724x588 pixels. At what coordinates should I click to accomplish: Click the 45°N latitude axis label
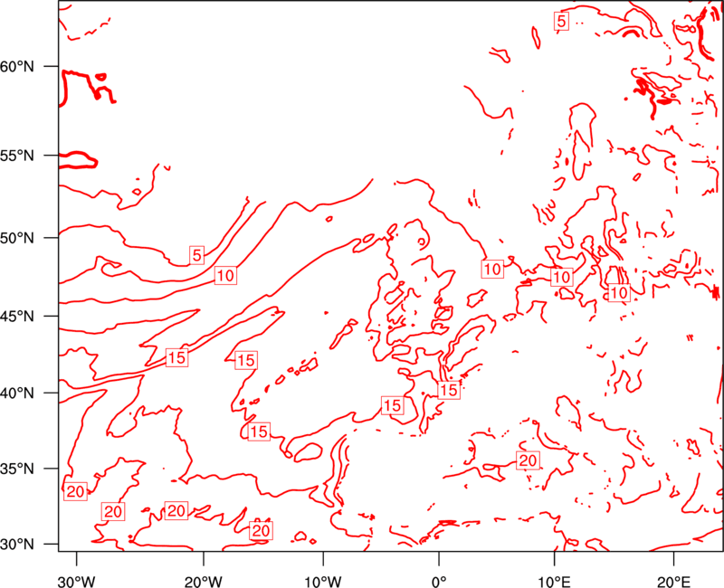(17, 316)
